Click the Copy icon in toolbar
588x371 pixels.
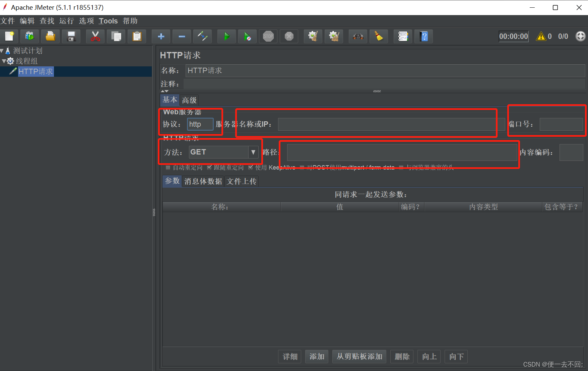click(116, 36)
